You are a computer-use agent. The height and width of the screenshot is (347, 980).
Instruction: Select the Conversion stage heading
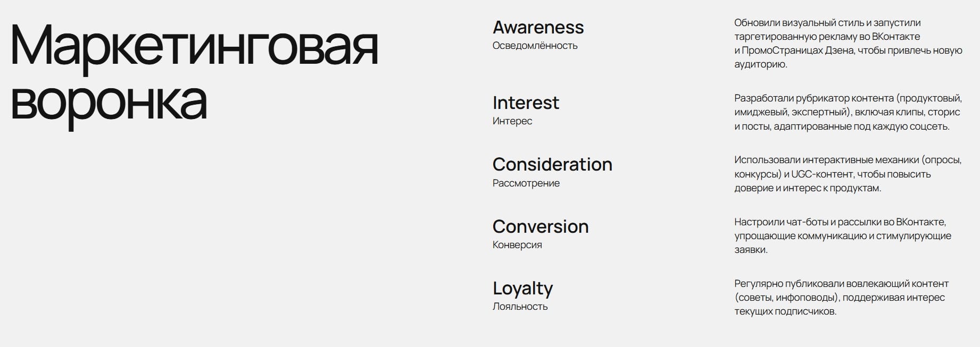point(540,226)
